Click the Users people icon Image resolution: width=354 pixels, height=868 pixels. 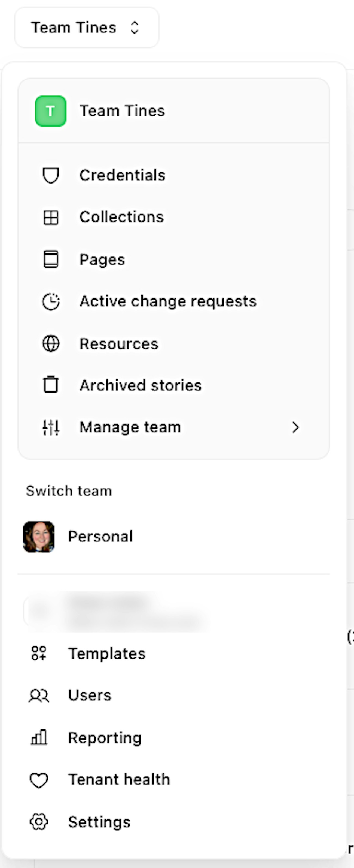39,696
